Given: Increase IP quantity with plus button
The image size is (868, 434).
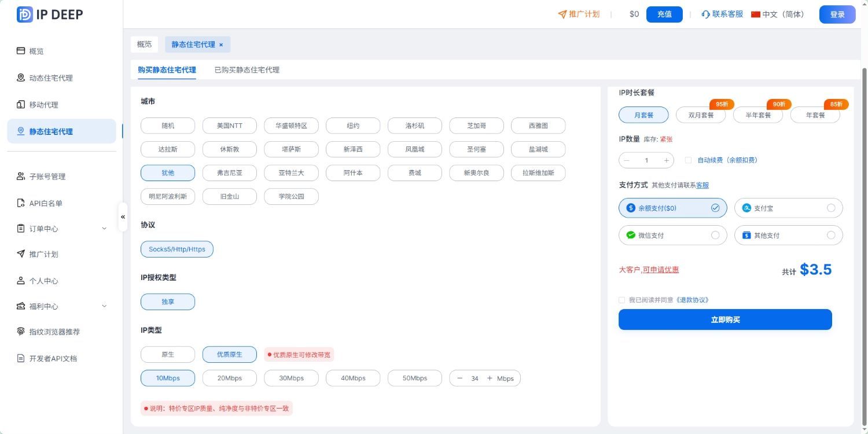Looking at the screenshot, I should pos(666,160).
